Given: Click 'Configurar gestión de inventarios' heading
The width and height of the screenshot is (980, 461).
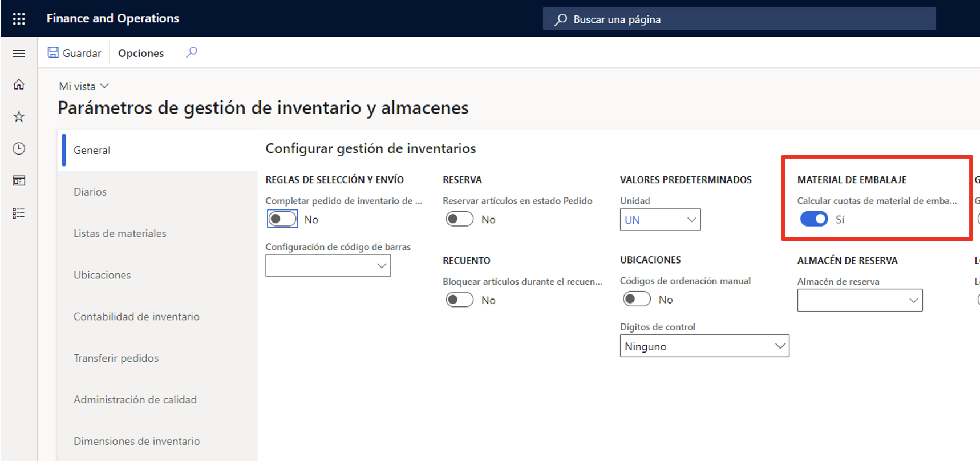Looking at the screenshot, I should tap(371, 148).
